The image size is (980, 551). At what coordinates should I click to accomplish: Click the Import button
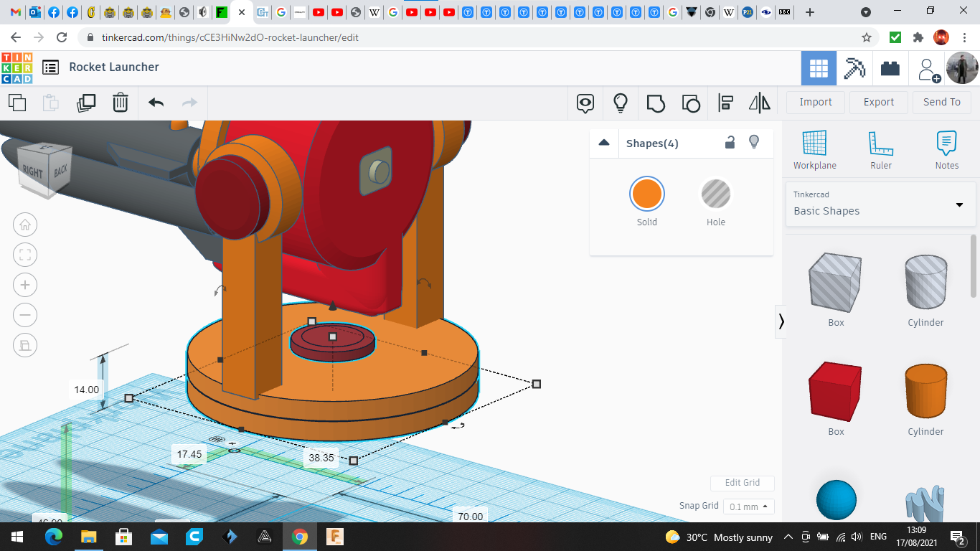click(815, 102)
